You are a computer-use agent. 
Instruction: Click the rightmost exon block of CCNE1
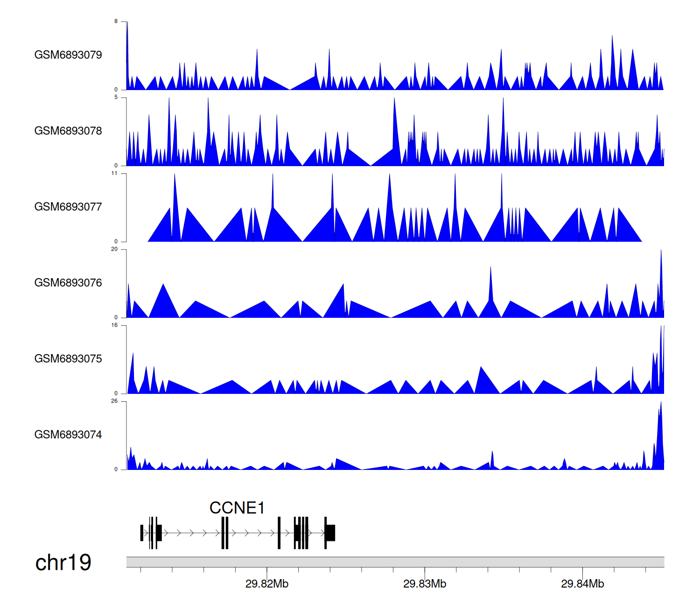[330, 533]
